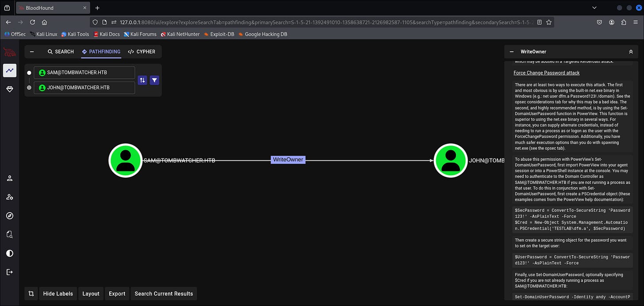Screen dimensions: 644x306
Task: Open the OffSec bookmark
Action: 15,34
